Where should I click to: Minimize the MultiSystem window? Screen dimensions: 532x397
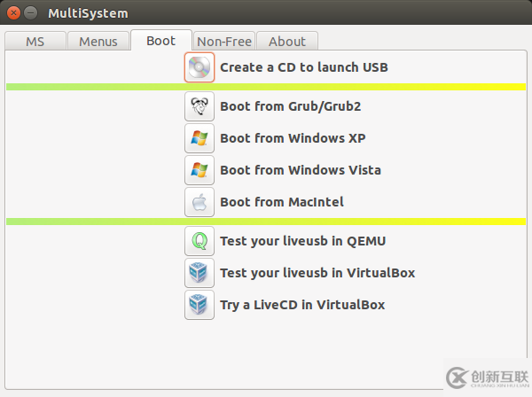pyautogui.click(x=31, y=13)
